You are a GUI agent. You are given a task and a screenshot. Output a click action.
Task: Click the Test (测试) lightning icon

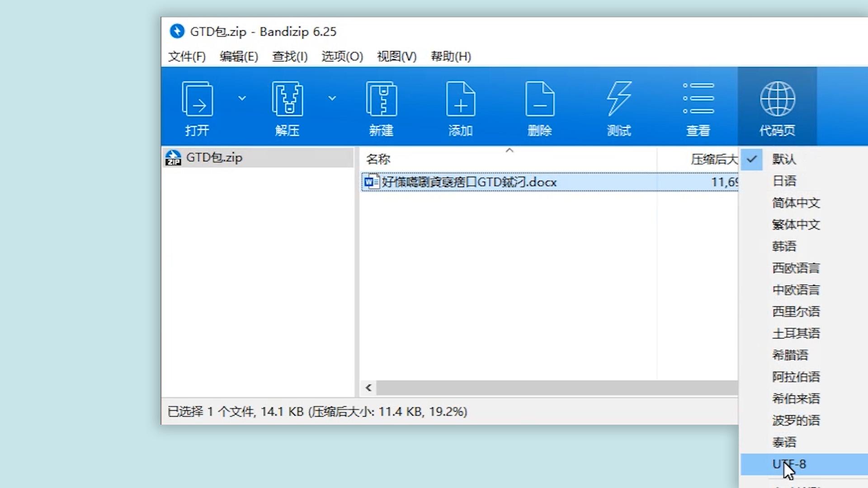pos(618,99)
